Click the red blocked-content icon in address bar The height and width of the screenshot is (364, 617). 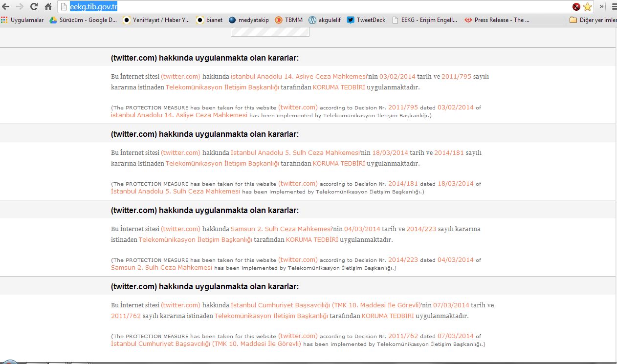tap(576, 7)
